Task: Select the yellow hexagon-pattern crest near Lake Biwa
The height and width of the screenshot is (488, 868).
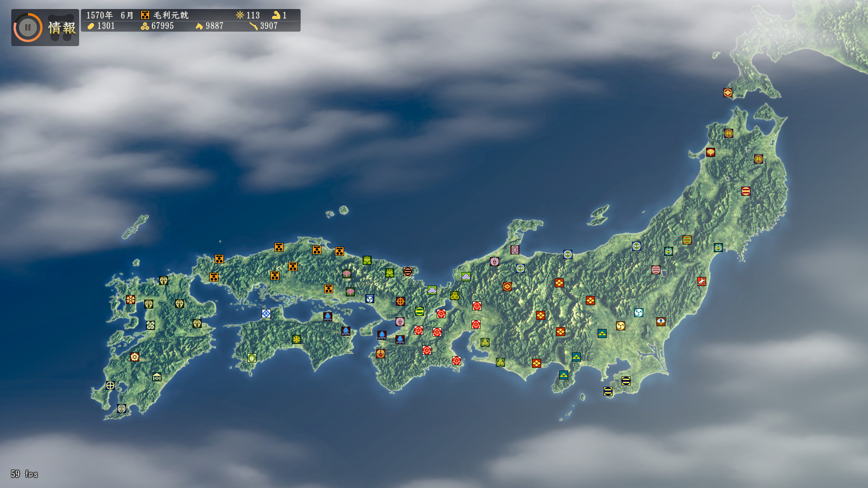Action: pyautogui.click(x=455, y=296)
